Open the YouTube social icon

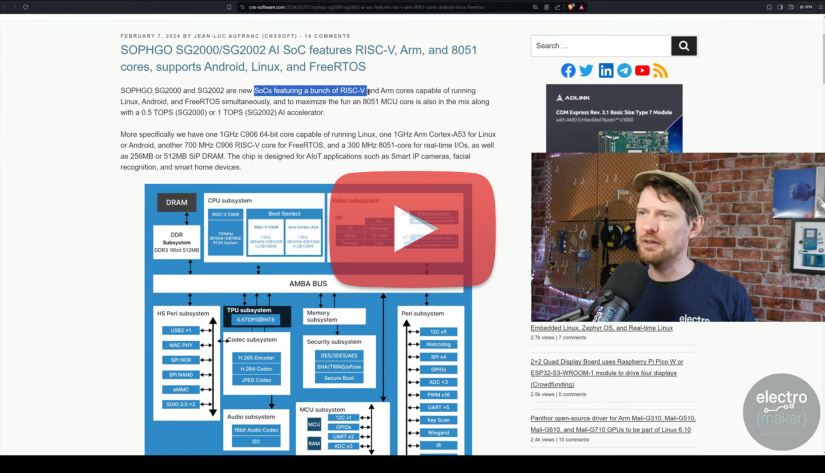pyautogui.click(x=642, y=71)
